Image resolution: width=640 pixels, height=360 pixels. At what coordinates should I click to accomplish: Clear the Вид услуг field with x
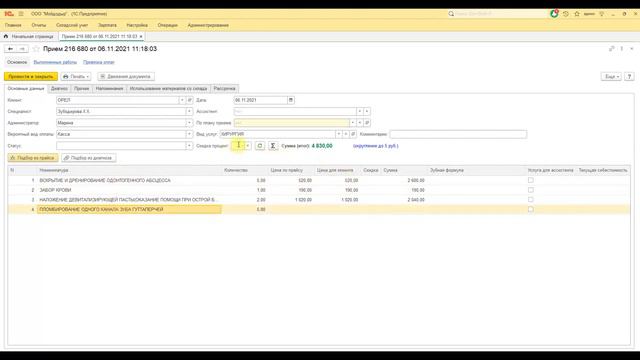click(346, 134)
